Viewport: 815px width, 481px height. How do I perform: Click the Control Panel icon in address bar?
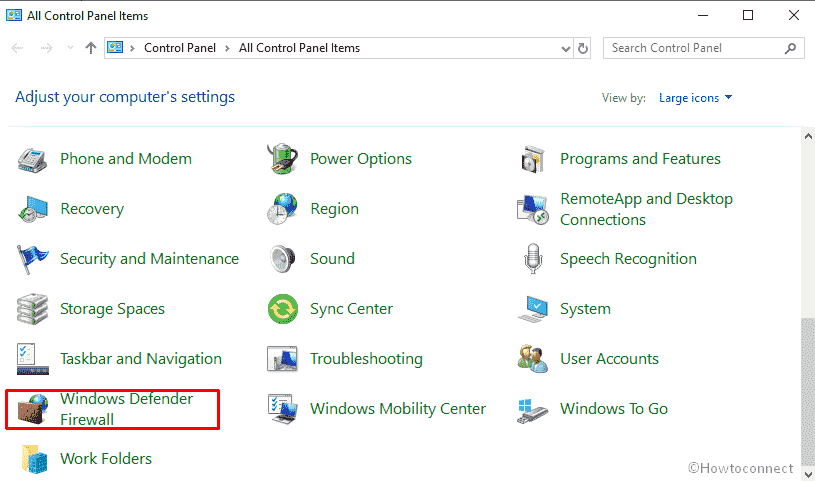[x=115, y=48]
